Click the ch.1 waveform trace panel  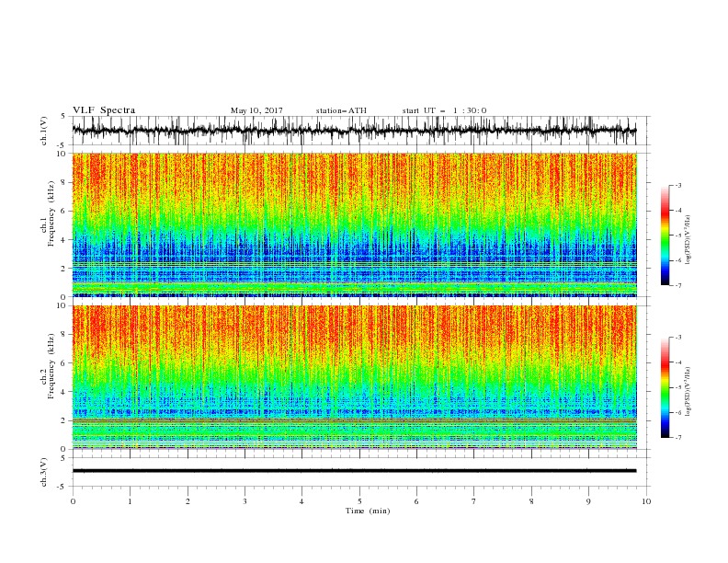coord(360,131)
